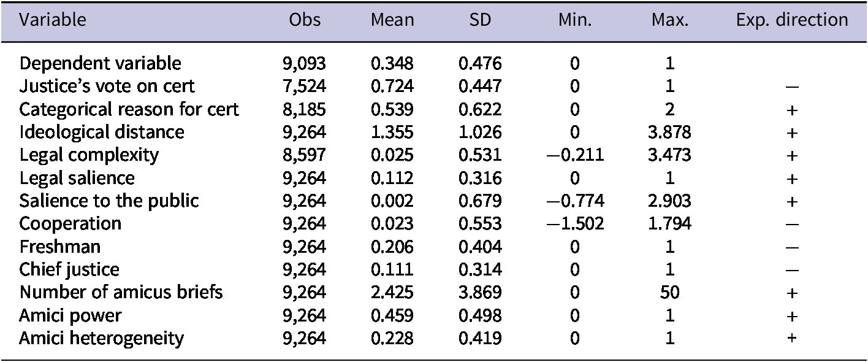Viewport: 868px width, 362px height.
Task: Click the "Exp. direction" column header
Action: pos(792,20)
